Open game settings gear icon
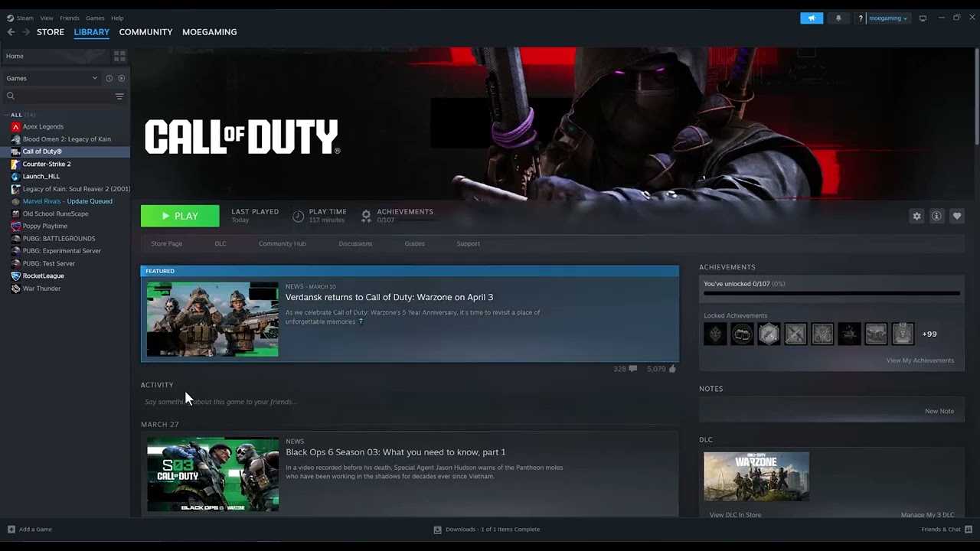980x551 pixels. click(916, 217)
